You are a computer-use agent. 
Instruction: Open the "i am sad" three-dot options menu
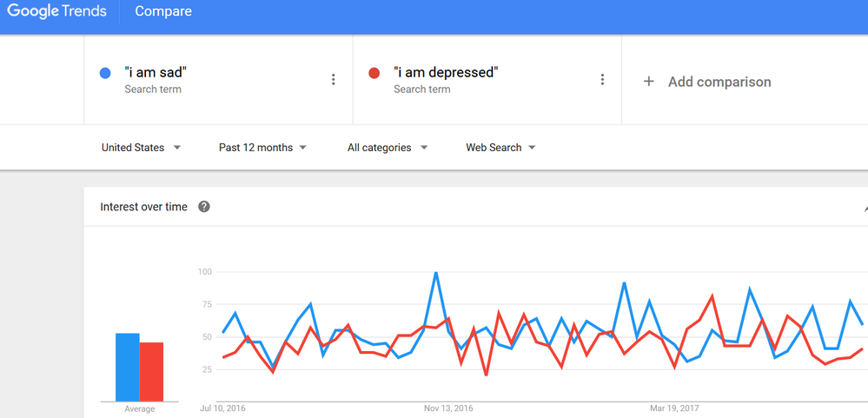[334, 80]
